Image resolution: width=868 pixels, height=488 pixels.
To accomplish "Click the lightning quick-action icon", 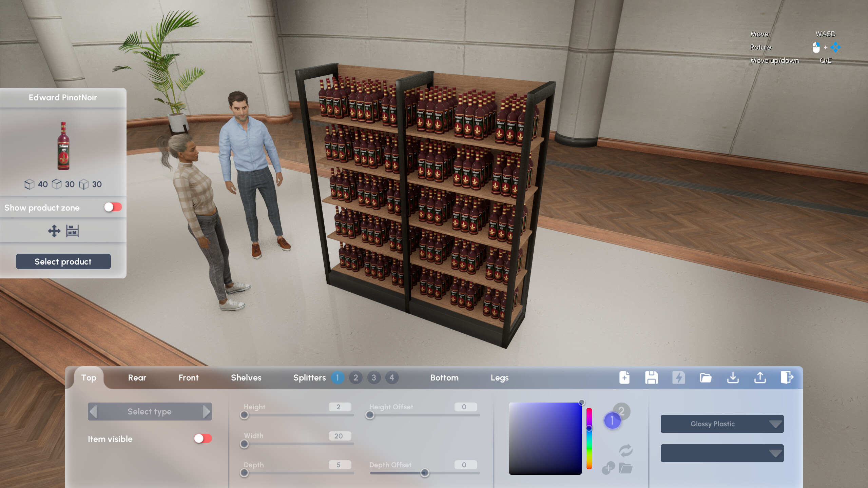I will [x=679, y=377].
